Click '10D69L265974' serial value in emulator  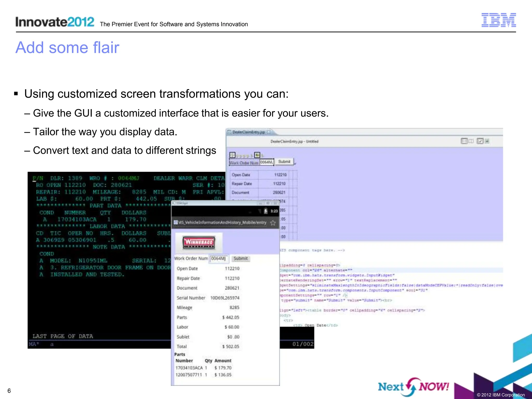tap(225, 298)
